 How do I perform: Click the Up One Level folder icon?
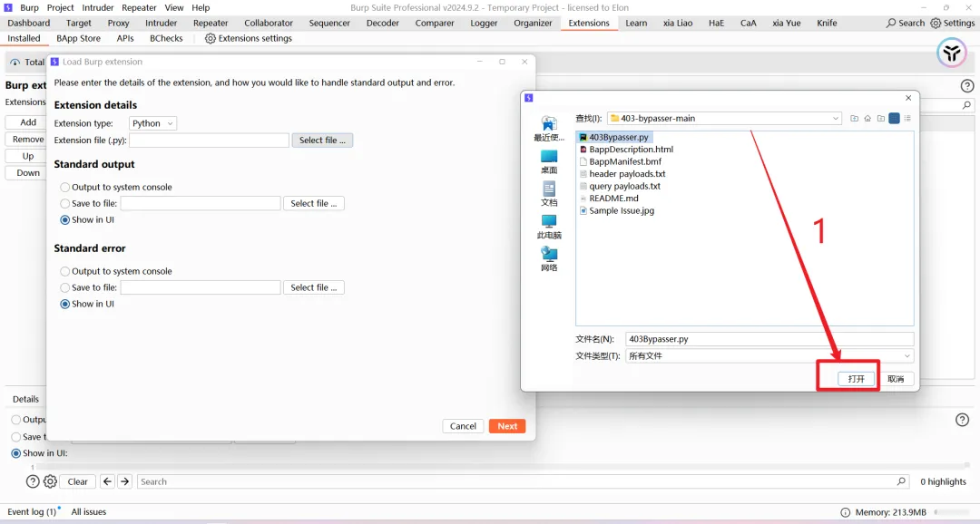[855, 118]
